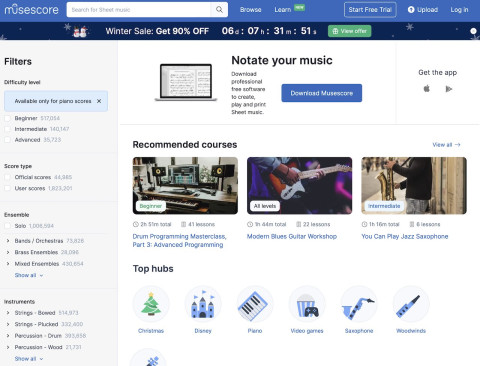480x366 pixels.
Task: Click the search magnifier icon
Action: pos(219,10)
